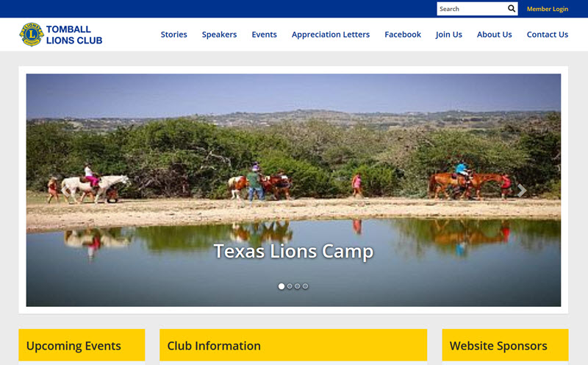The height and width of the screenshot is (365, 588).
Task: Click the Upcoming Events section header
Action: point(82,345)
